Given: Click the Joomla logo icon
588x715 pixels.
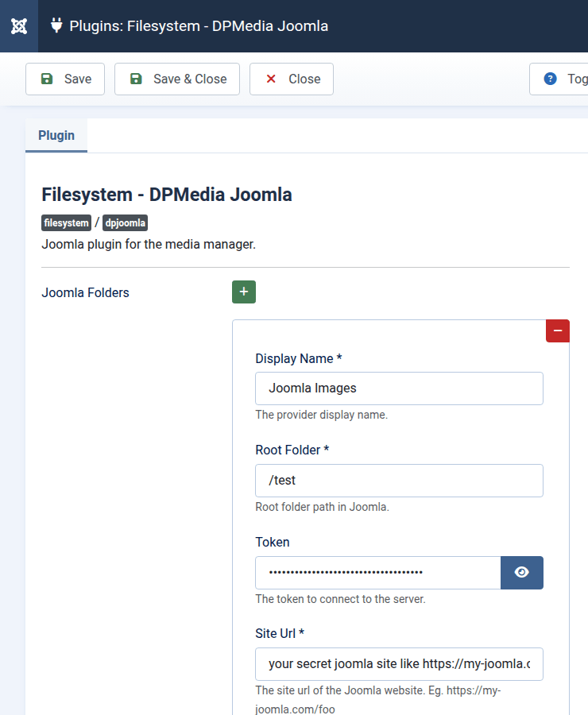Looking at the screenshot, I should point(19,26).
